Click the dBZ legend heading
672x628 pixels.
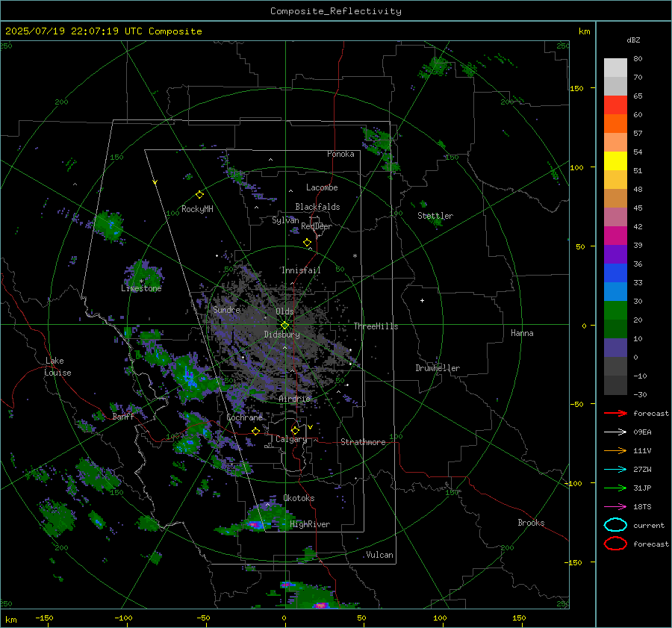(633, 40)
